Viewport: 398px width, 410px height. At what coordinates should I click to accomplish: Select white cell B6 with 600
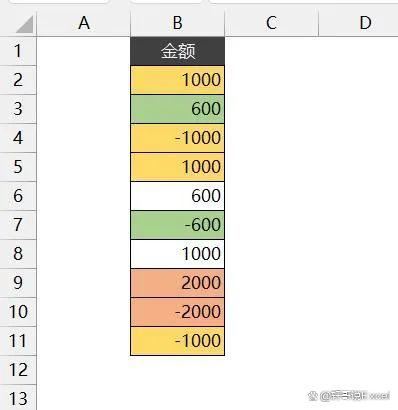coord(178,196)
